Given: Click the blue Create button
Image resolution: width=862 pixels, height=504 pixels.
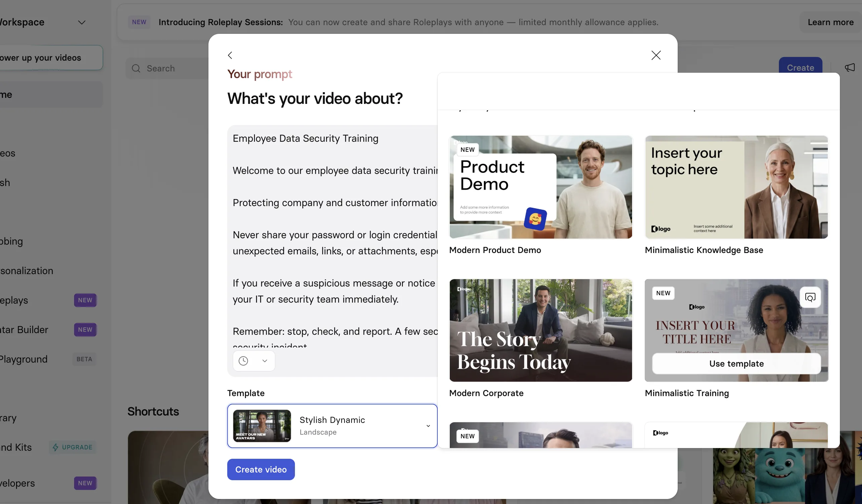Looking at the screenshot, I should 800,67.
